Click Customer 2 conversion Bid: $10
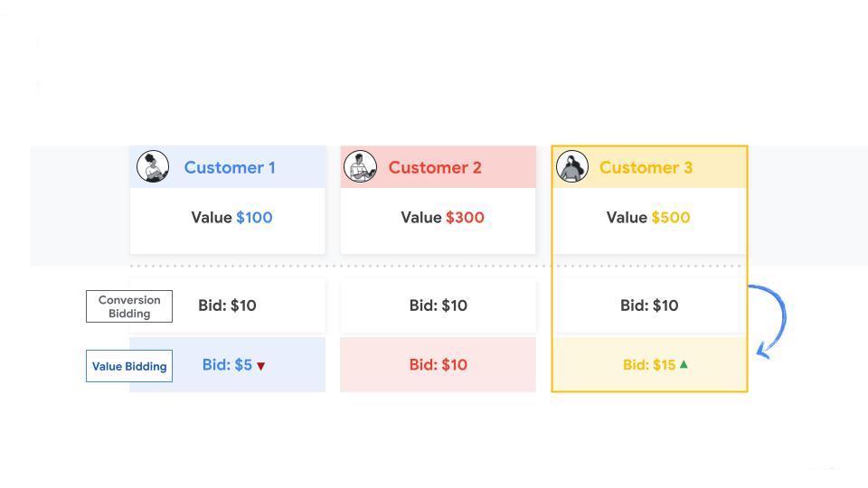 coord(439,305)
